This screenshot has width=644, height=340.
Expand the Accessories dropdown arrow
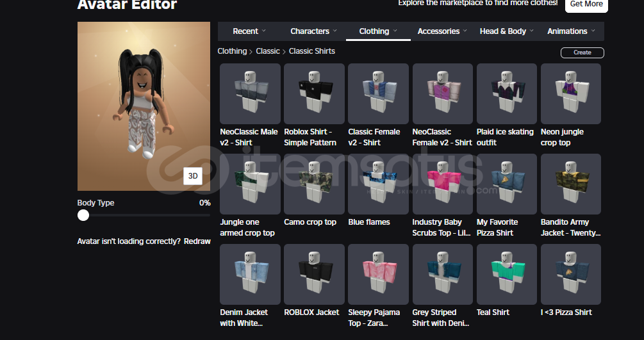coord(465,31)
